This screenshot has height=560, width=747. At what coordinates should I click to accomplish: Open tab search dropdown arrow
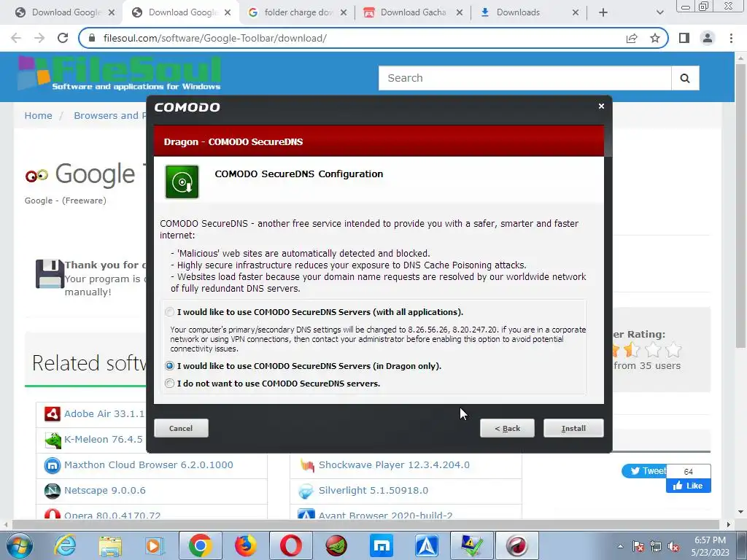[659, 12]
